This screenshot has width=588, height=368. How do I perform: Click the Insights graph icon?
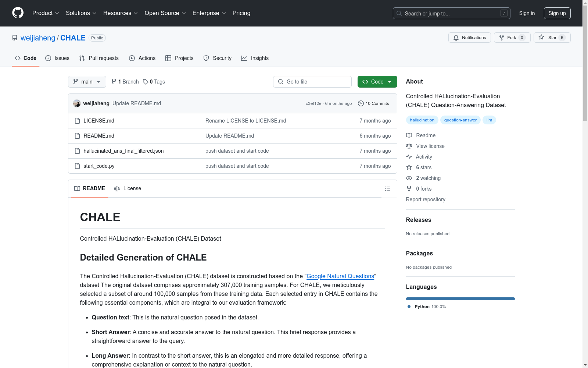pyautogui.click(x=244, y=58)
